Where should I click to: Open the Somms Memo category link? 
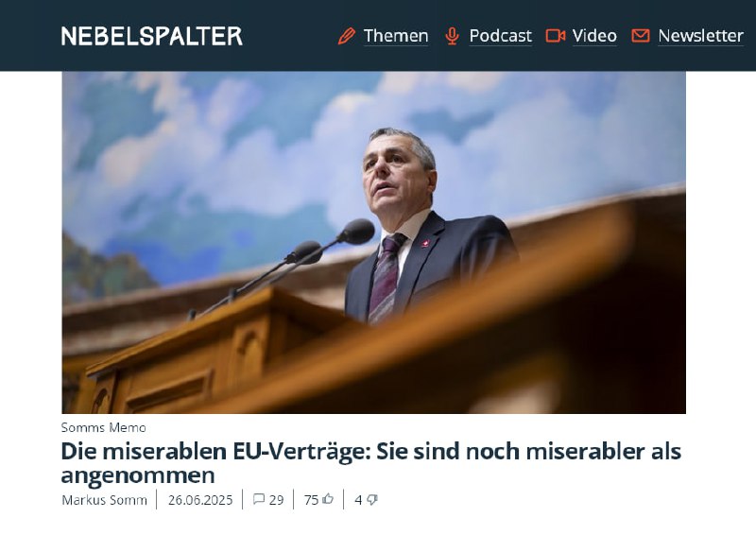click(103, 427)
